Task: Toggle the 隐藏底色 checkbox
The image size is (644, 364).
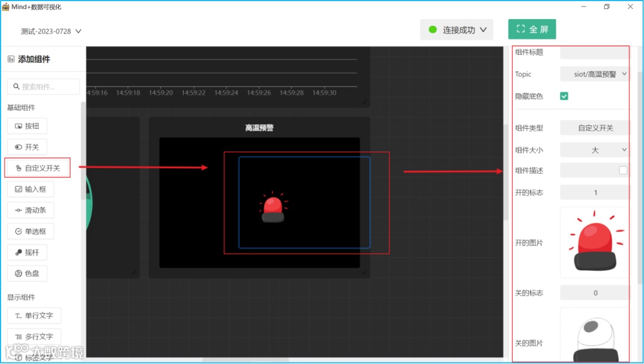Action: (x=564, y=96)
